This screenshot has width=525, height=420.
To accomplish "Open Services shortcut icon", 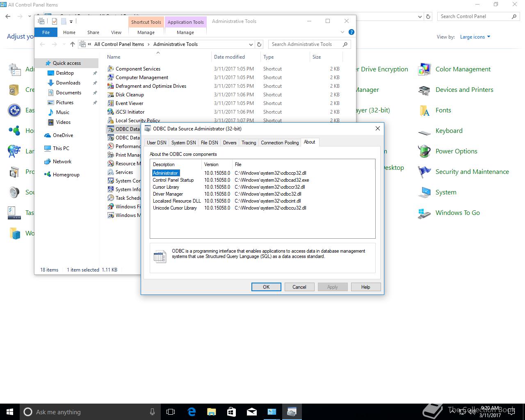I will (x=110, y=172).
